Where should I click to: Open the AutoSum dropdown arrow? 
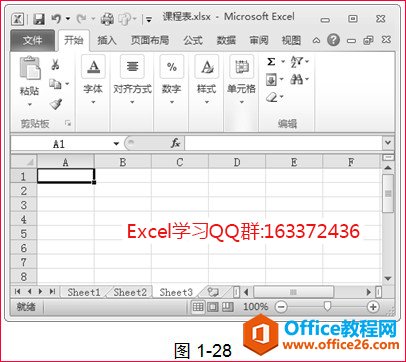pyautogui.click(x=283, y=62)
